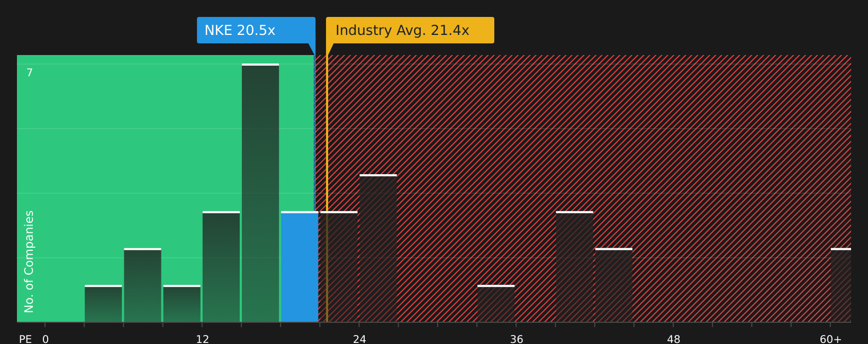This screenshot has width=868, height=344.
Task: Click the 'No. of Companies' axis title
Action: tap(29, 261)
